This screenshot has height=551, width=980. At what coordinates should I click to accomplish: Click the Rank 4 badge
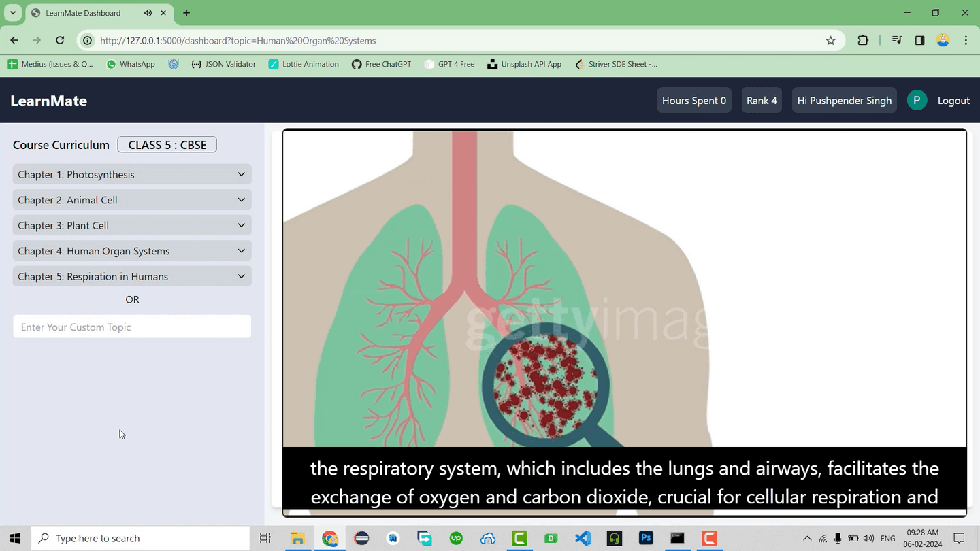762,101
